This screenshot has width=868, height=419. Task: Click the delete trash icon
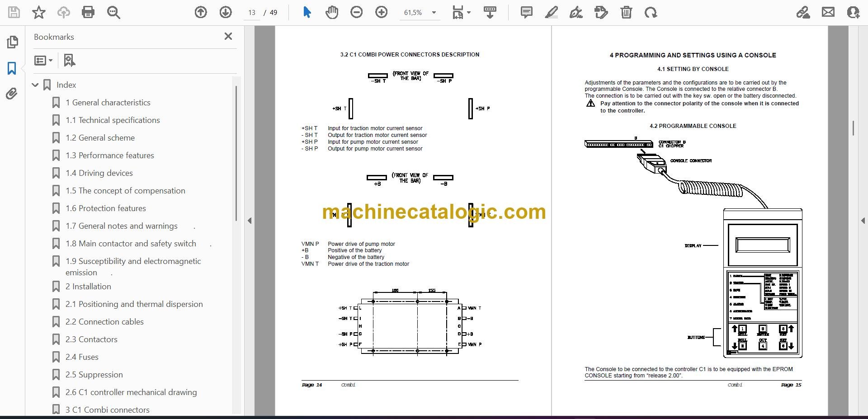pyautogui.click(x=626, y=12)
